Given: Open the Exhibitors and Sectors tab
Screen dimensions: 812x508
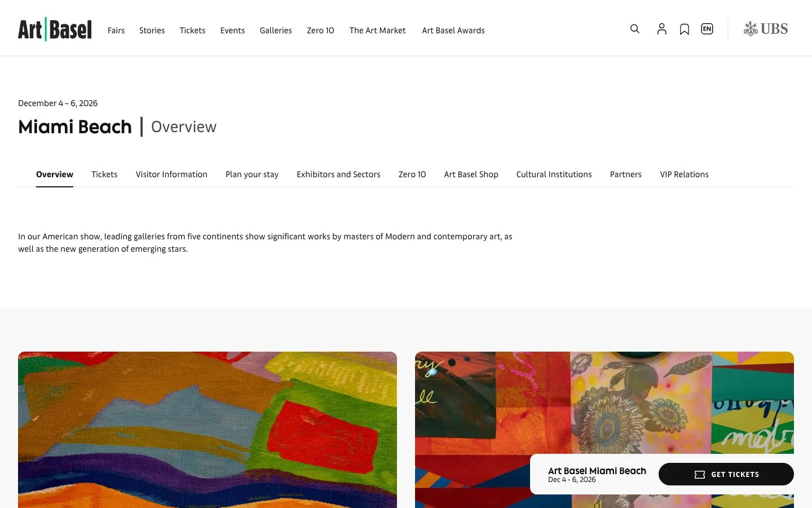Looking at the screenshot, I should point(338,174).
